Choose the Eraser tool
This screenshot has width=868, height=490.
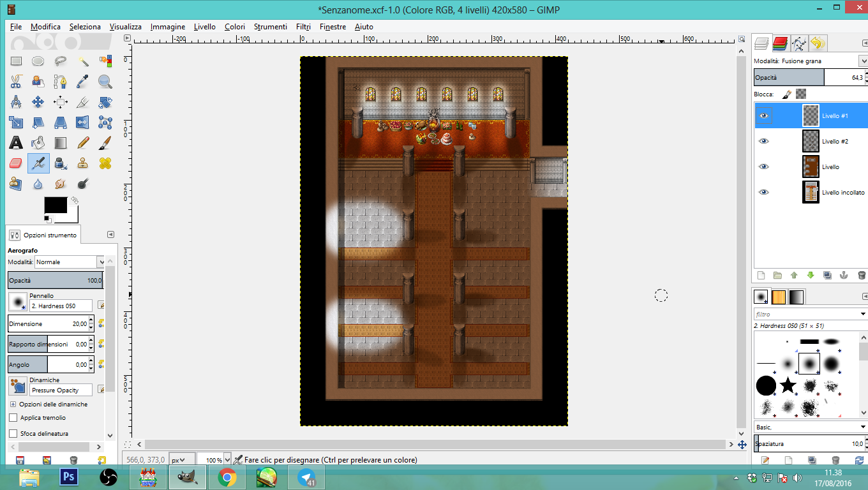coord(16,163)
